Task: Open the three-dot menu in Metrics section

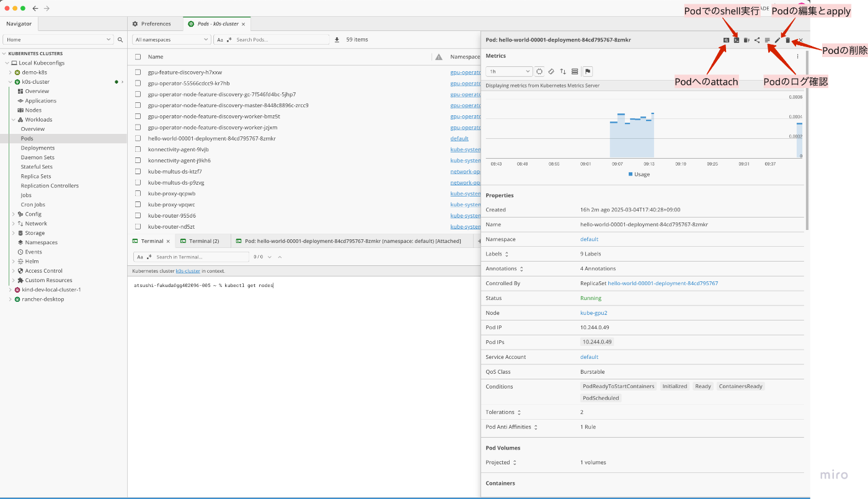Action: 798,56
